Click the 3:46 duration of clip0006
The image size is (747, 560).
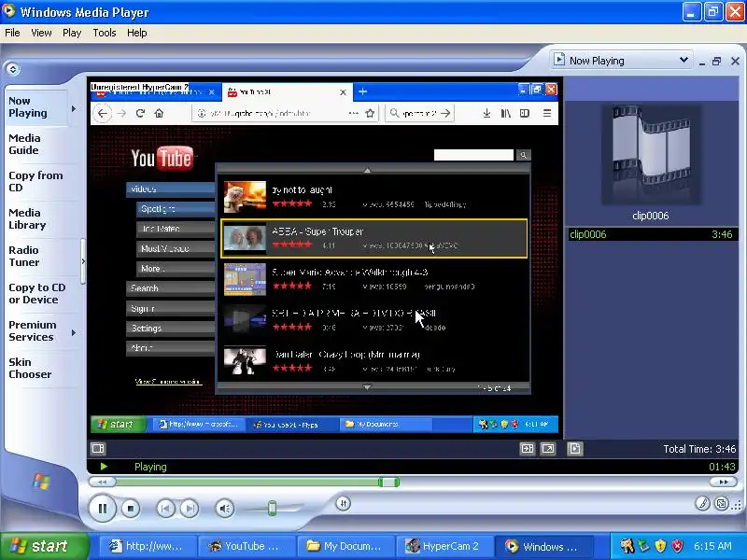tap(722, 234)
